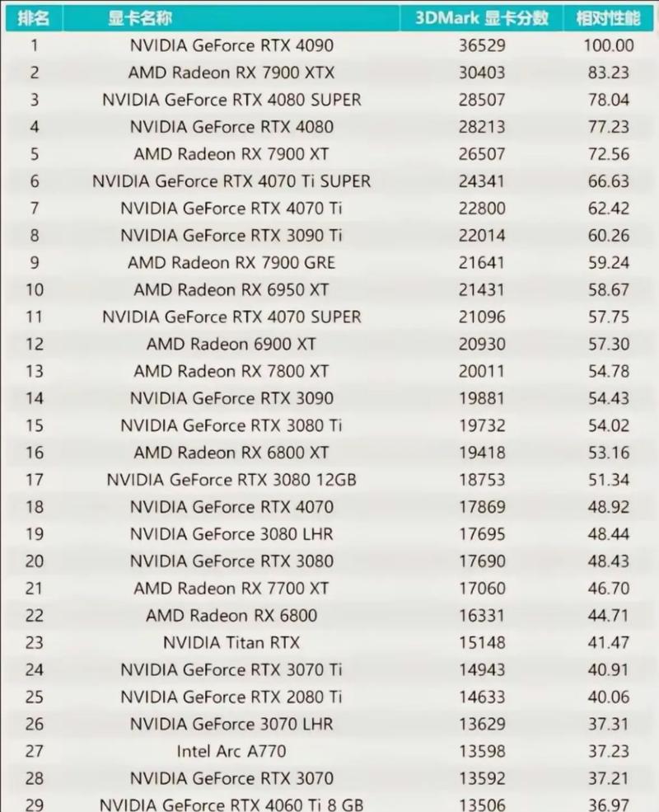
Task: Click the 3DMark score 13598
Action: (482, 751)
